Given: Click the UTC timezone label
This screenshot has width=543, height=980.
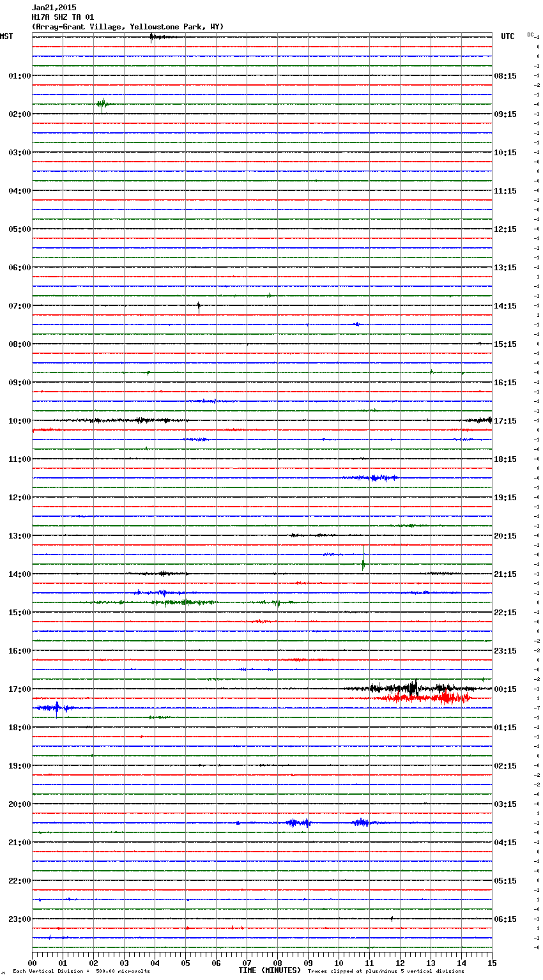Looking at the screenshot, I should pos(507,36).
